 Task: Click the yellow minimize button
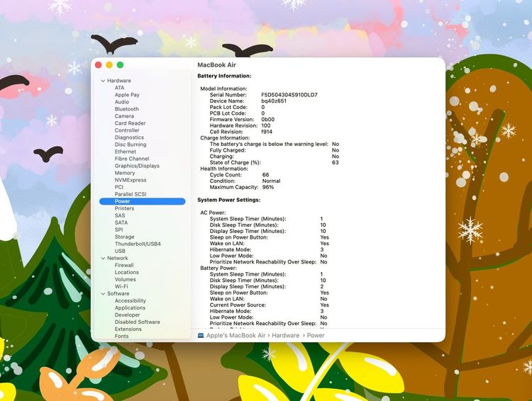click(x=109, y=65)
